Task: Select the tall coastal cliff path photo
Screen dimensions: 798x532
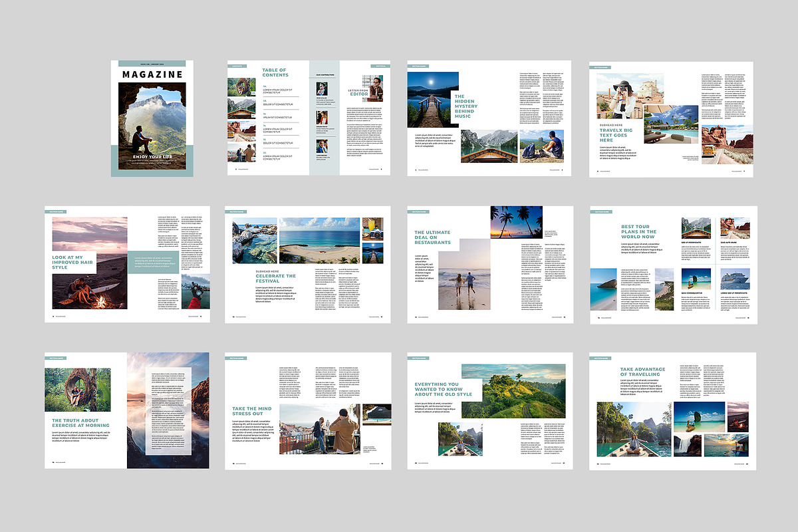Action: point(664,289)
